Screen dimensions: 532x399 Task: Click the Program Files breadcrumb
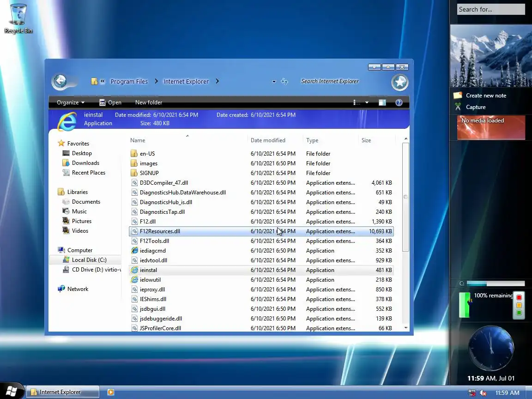coord(129,81)
